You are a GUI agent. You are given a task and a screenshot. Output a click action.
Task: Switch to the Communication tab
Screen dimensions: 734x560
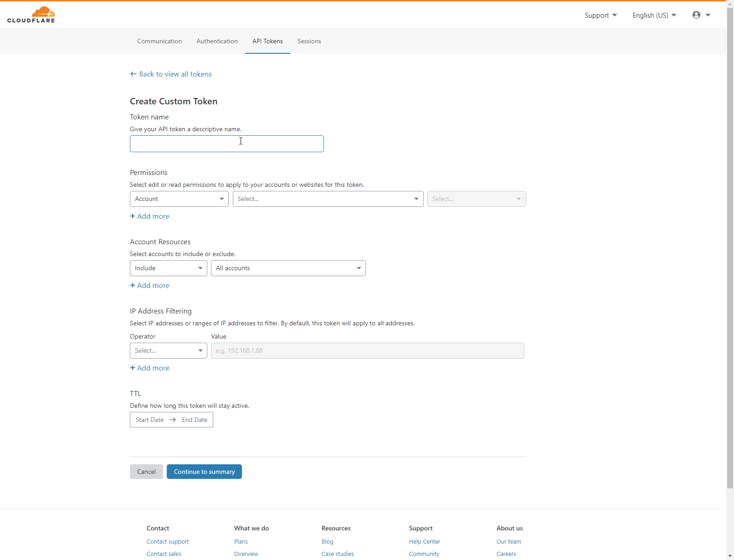click(159, 41)
